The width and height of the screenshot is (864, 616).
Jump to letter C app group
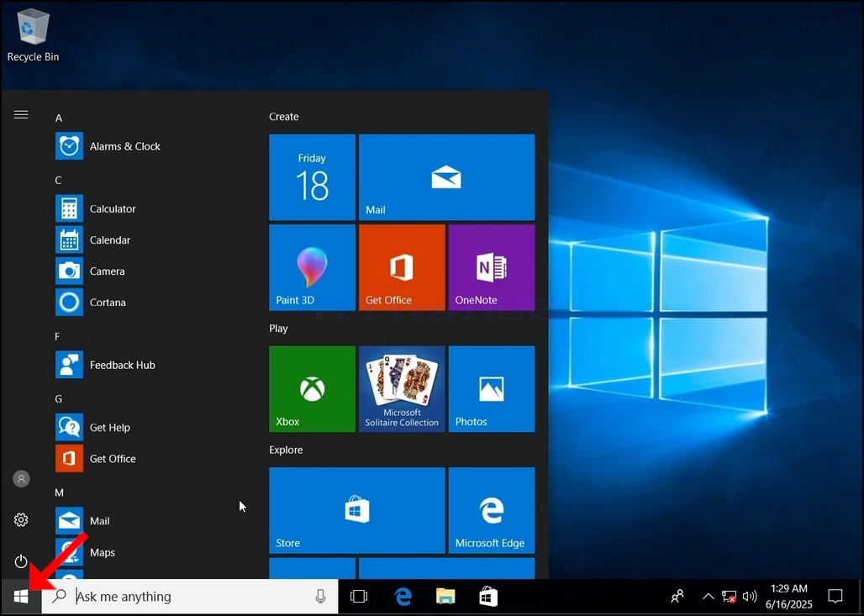(x=58, y=180)
